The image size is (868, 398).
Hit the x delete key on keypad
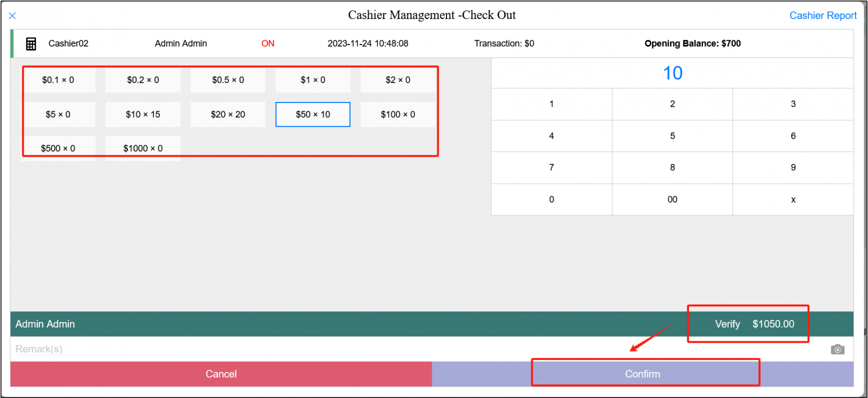tap(793, 200)
